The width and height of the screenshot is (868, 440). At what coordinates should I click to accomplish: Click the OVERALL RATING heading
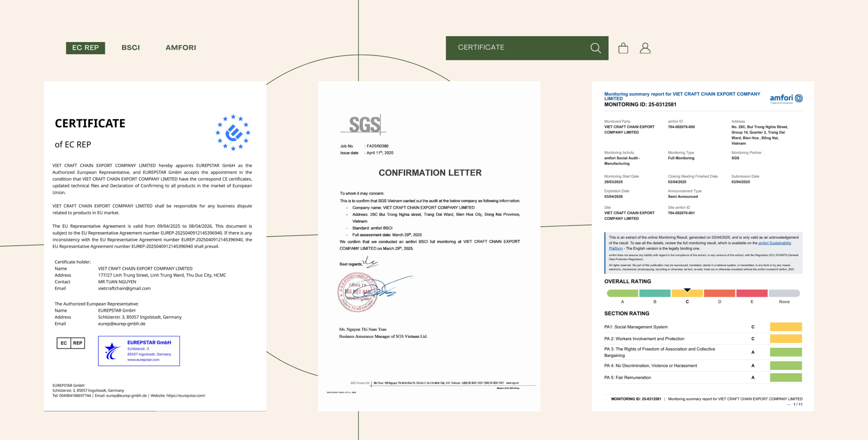pyautogui.click(x=627, y=281)
